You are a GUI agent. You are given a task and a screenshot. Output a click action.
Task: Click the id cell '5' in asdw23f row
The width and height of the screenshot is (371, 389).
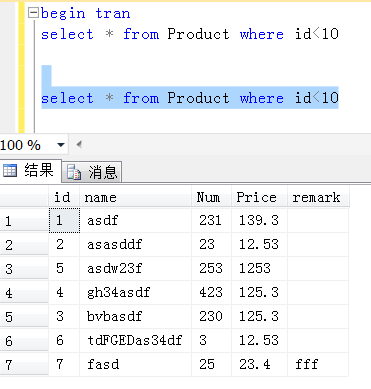click(x=64, y=268)
